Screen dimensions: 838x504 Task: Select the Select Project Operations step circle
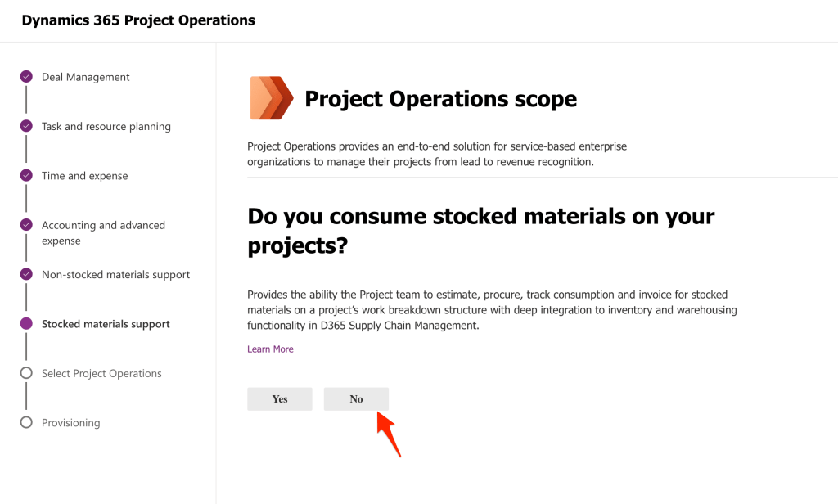25,373
